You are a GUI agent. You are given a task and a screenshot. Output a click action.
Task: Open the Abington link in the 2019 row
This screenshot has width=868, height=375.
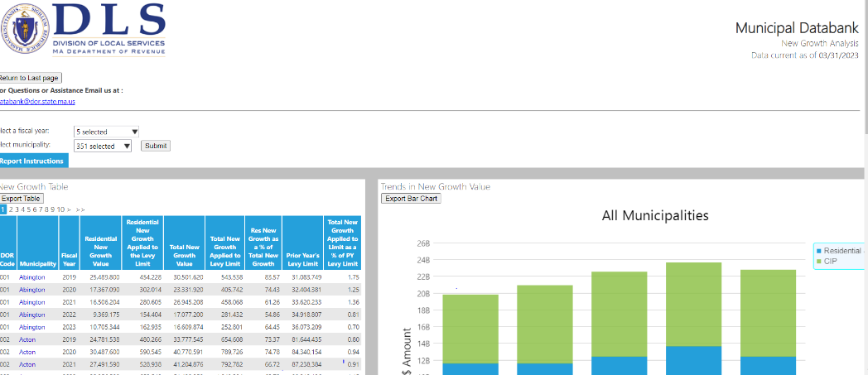click(x=32, y=276)
